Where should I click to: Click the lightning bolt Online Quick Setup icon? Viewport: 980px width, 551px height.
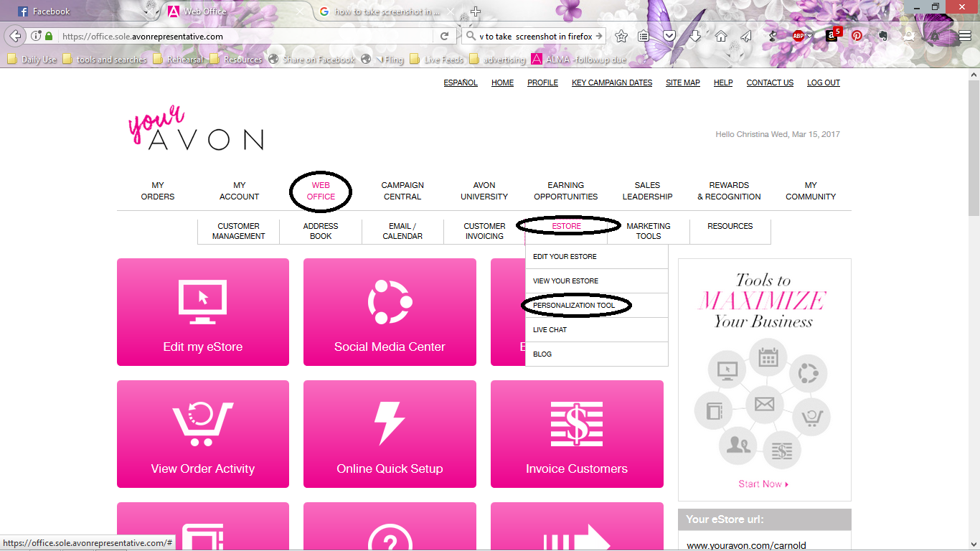pyautogui.click(x=390, y=423)
